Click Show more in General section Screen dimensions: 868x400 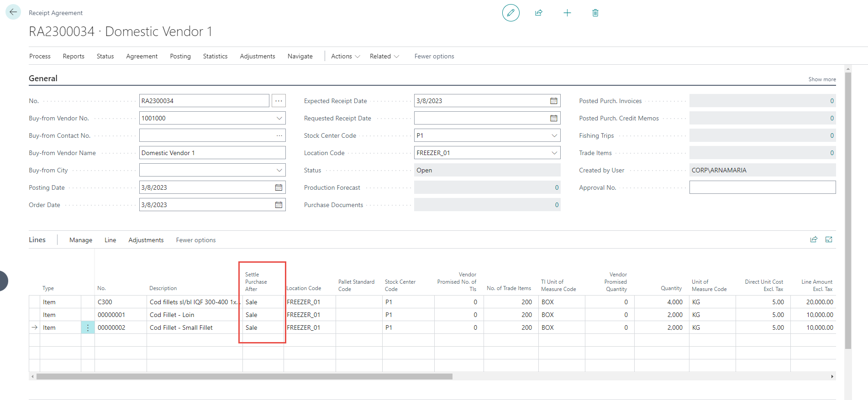[x=822, y=79]
